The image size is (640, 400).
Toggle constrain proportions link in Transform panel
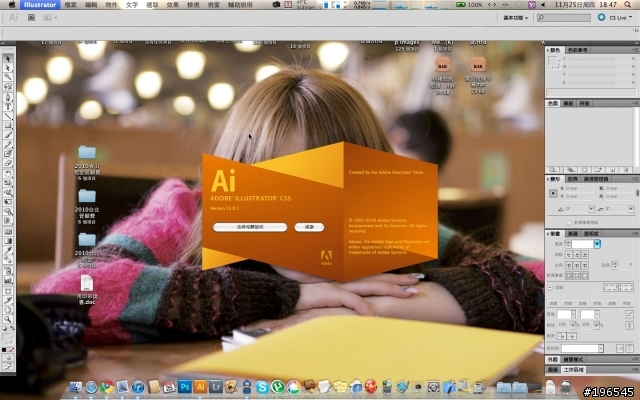(x=637, y=192)
